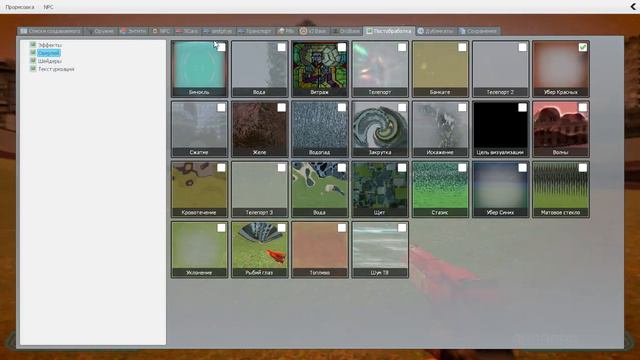This screenshot has height=360, width=640.
Task: Select Эффекты in the category tree
Action: click(x=50, y=45)
